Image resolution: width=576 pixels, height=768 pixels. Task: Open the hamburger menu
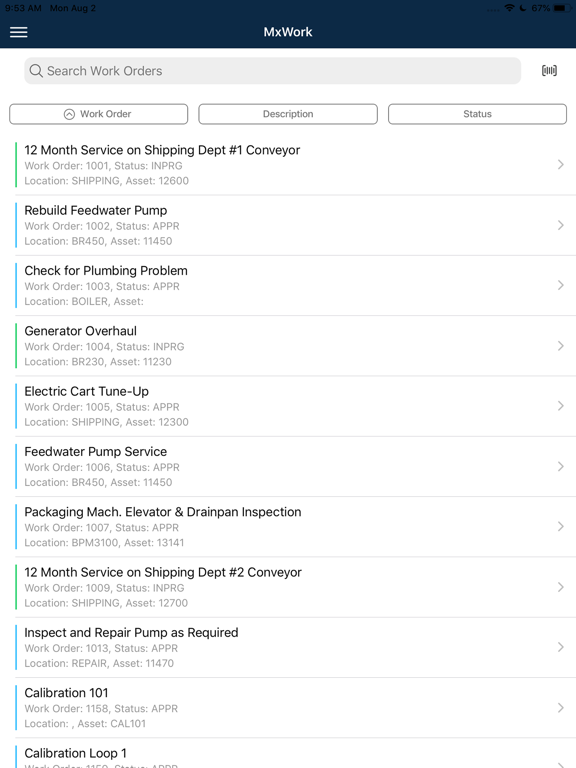click(x=19, y=32)
